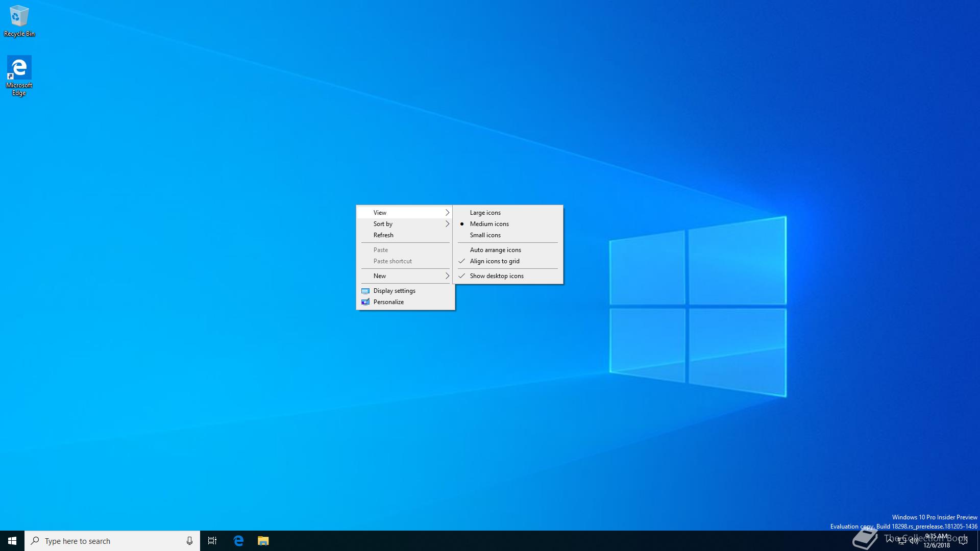This screenshot has width=980, height=551.
Task: Choose Refresh in context menu
Action: point(405,235)
